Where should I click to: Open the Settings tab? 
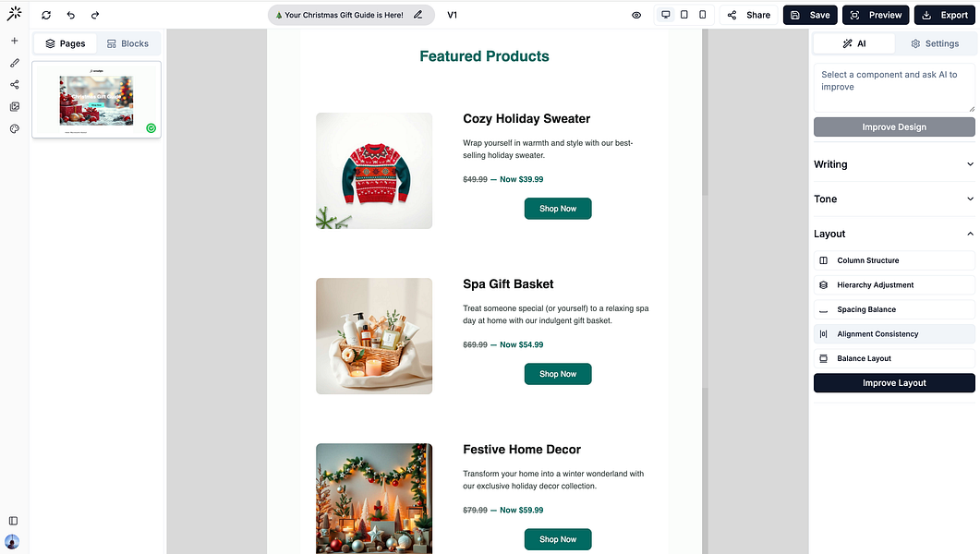934,43
